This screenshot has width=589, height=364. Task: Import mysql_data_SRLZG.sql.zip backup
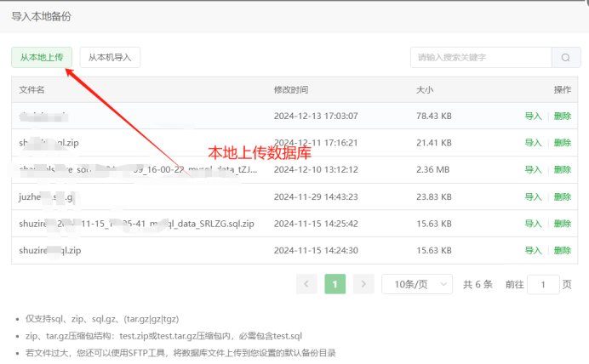[533, 224]
